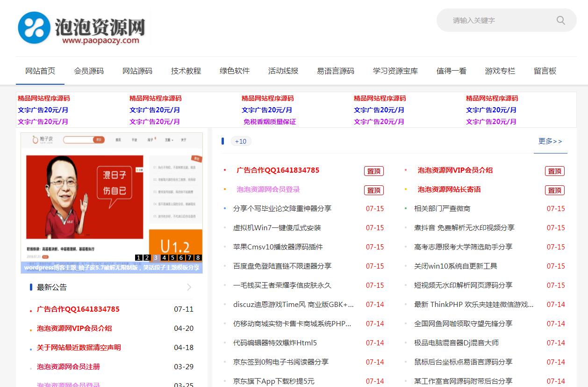Screen dimensions: 588x387
Task: Select slide 1 on the carousel
Action: point(139,257)
